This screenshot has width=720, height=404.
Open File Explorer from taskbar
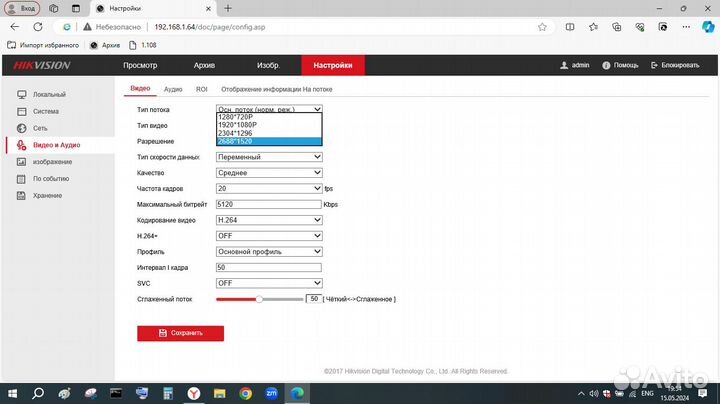(x=219, y=393)
